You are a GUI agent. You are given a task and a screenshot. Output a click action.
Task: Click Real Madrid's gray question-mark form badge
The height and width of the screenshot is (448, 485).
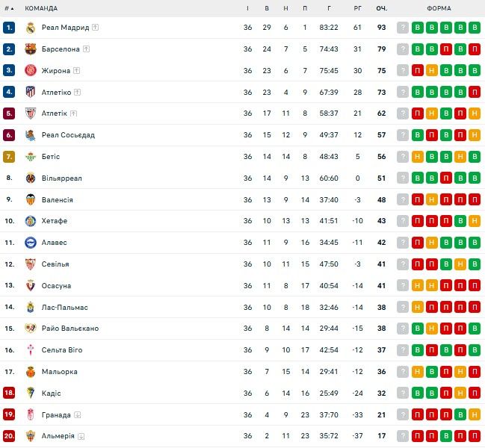(x=403, y=28)
